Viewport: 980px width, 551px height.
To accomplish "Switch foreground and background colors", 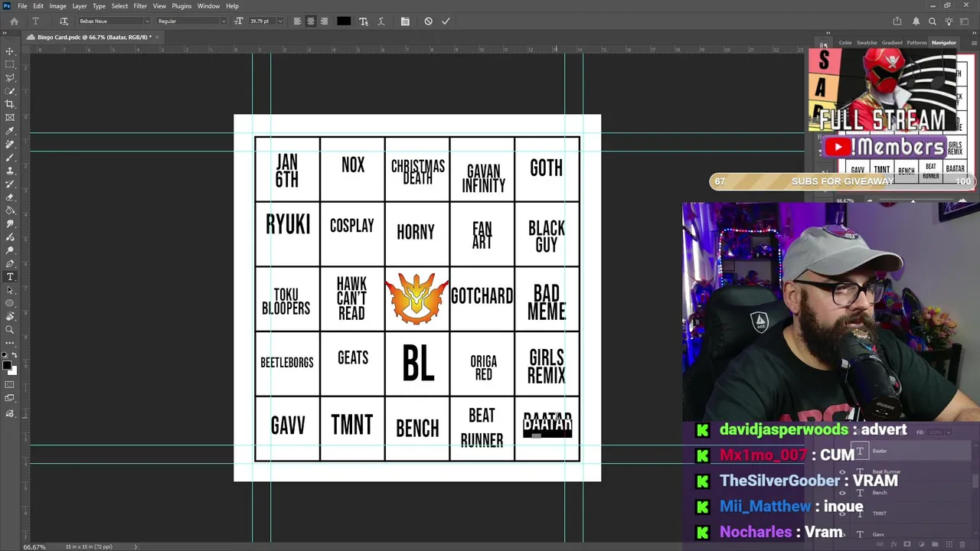I will (x=14, y=357).
